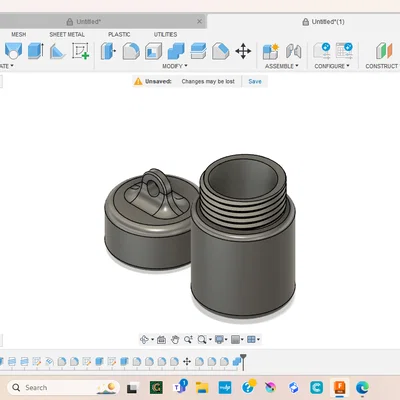Click the Move feature in the timeline
The image size is (400, 400).
187,362
